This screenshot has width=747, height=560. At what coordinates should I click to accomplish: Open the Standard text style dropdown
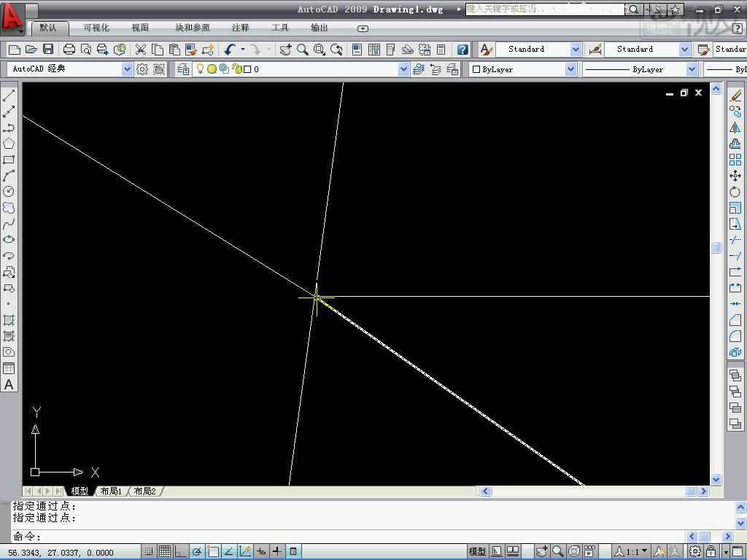click(576, 49)
